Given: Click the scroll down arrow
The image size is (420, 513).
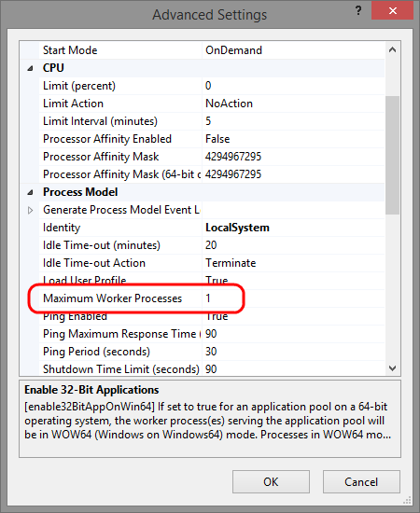Looking at the screenshot, I should pos(392,368).
